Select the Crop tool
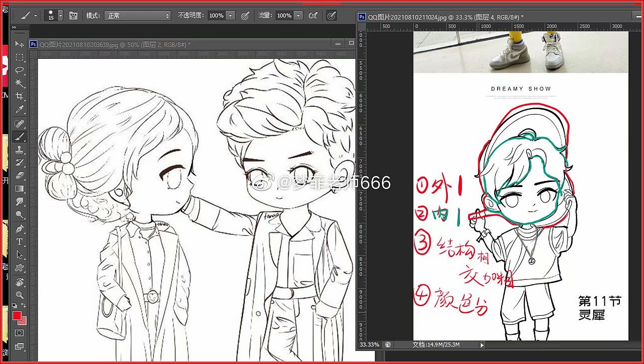 [20, 97]
